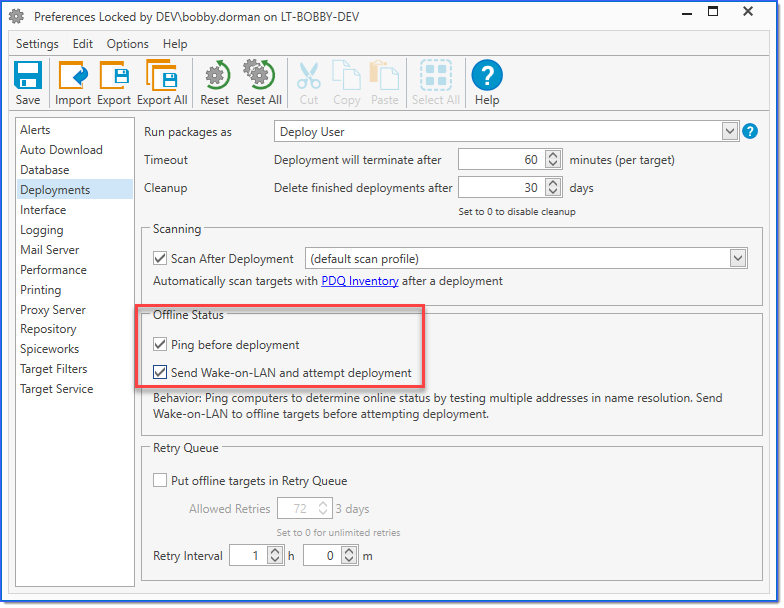
Task: Select Proxy Server preferences
Action: 75,310
